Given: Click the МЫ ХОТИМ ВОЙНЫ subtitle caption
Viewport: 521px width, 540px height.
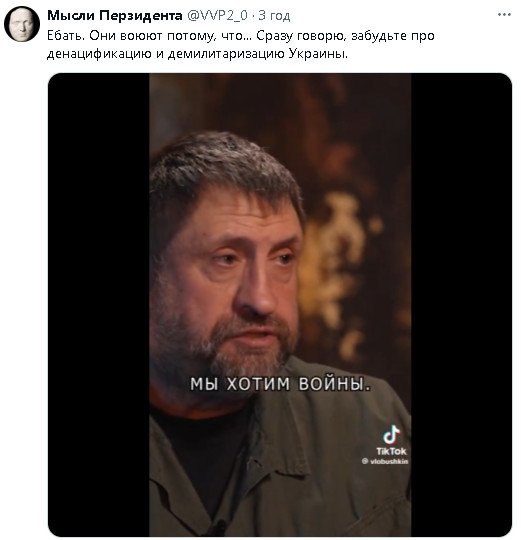Looking at the screenshot, I should (280, 384).
